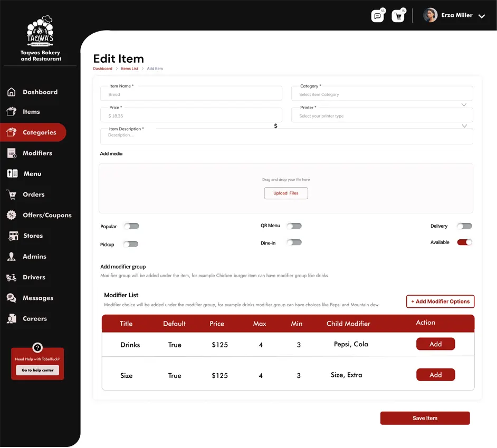Open the Orders section
Screen dimensions: 497x448
click(x=33, y=194)
